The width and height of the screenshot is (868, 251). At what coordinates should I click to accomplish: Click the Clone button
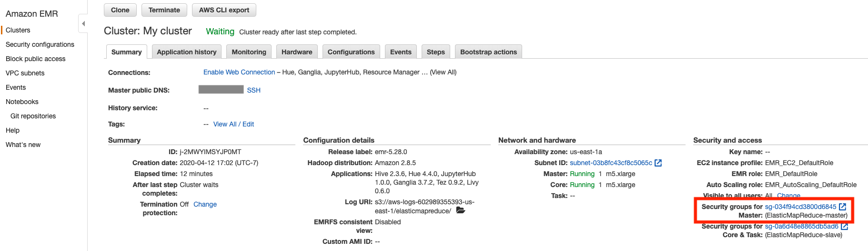coord(120,10)
